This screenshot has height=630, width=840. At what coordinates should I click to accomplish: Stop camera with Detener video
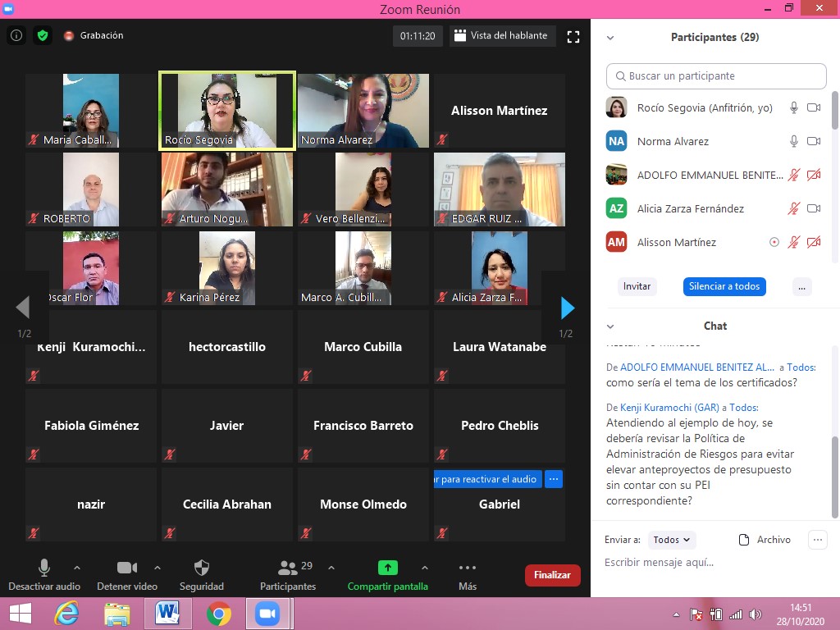point(127,575)
